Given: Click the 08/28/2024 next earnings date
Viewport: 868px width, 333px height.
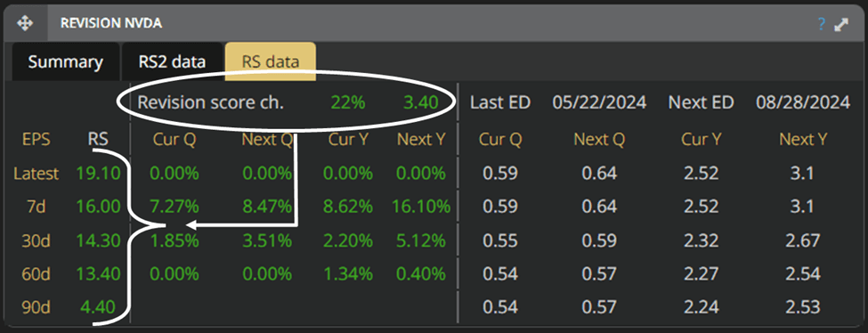Looking at the screenshot, I should [x=803, y=102].
